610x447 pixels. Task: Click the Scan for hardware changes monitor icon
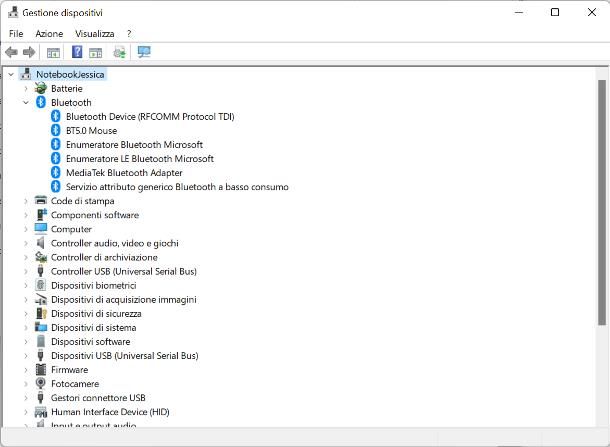point(144,52)
